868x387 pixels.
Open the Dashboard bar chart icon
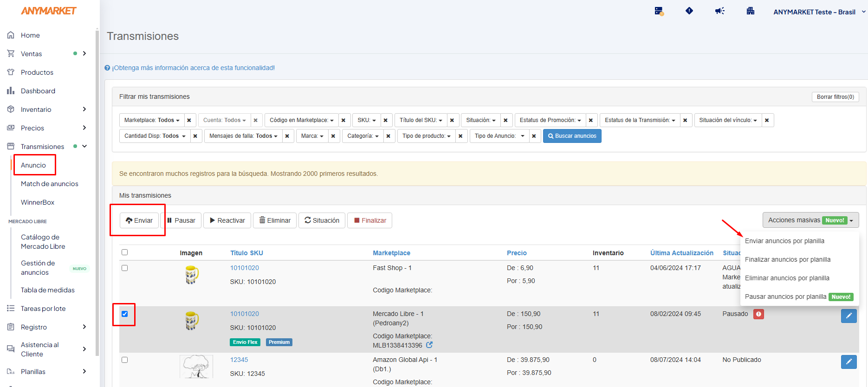11,91
